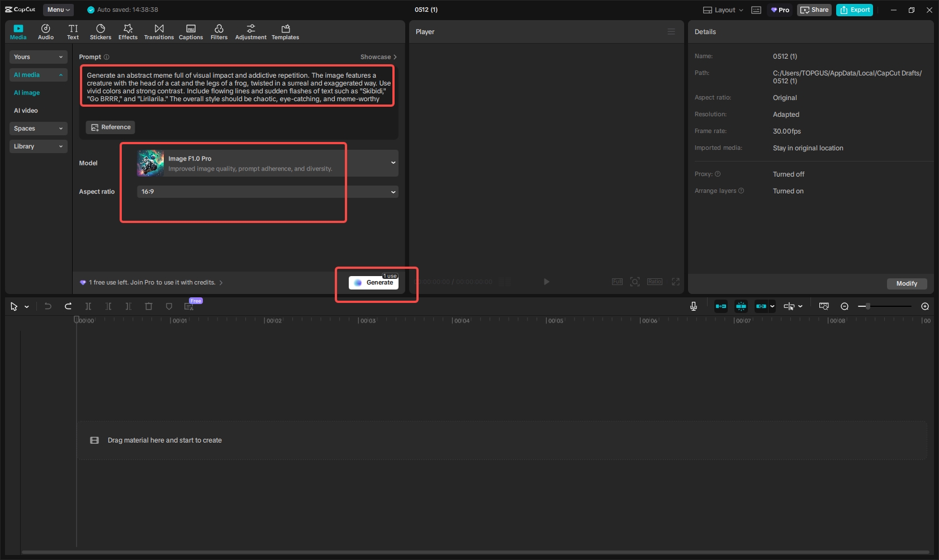
Task: Click the timeline zoom slider
Action: (x=885, y=306)
